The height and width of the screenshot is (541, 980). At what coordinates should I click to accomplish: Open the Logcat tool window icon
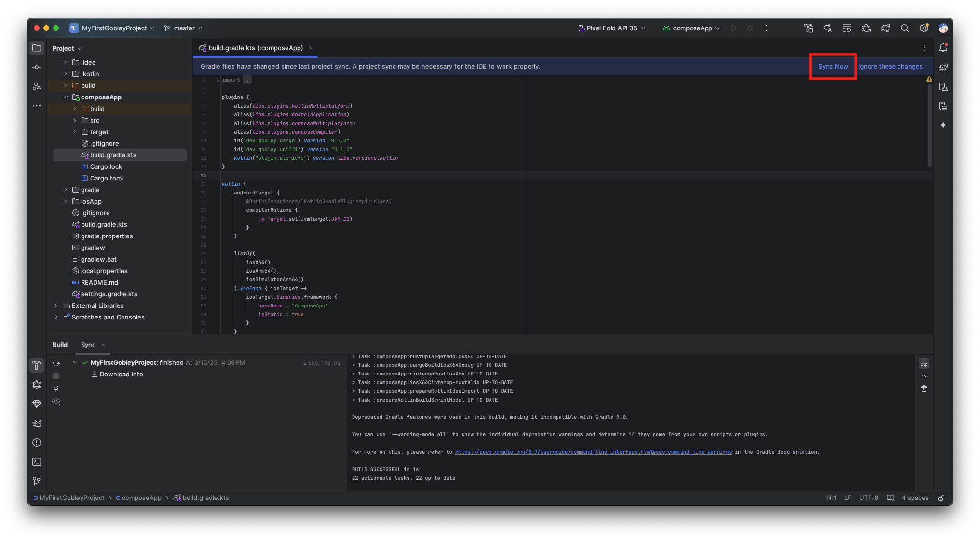37,423
